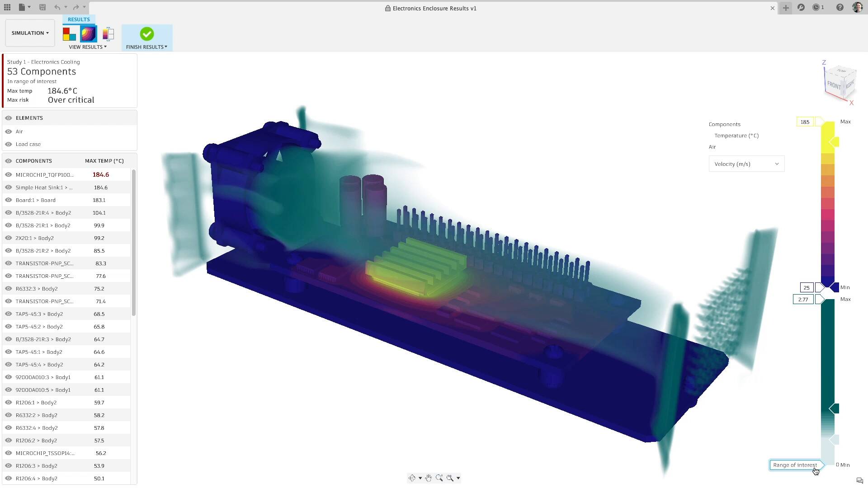Click the Temperature (°C) legend label

[736, 136]
